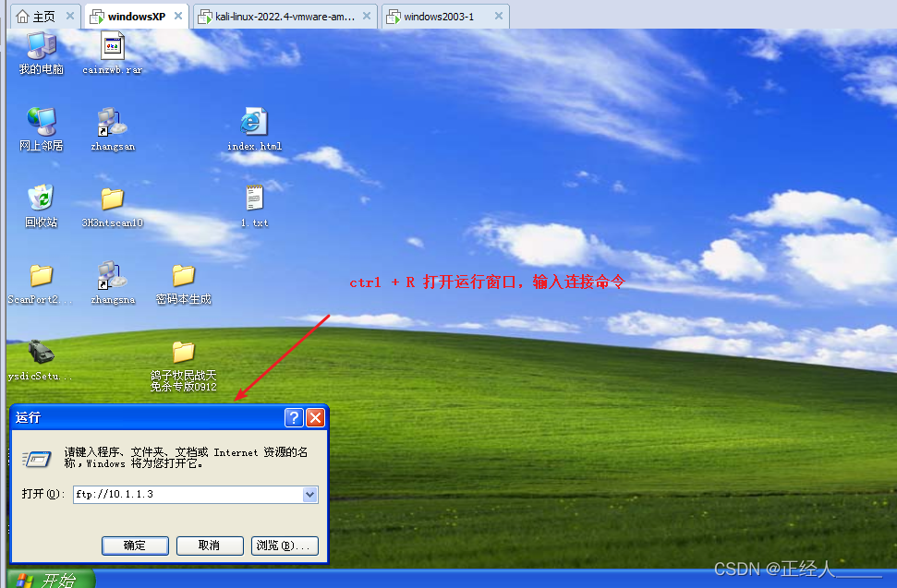Open 鸽子牧民战天免杀专版0912 folder
Screen dimensions: 897x588
[182, 355]
